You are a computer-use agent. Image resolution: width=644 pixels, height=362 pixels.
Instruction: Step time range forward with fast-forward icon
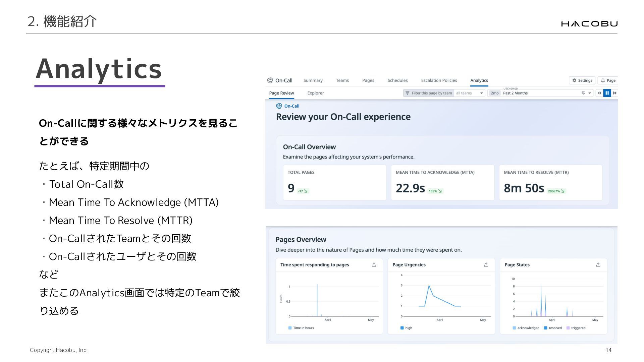tap(615, 93)
